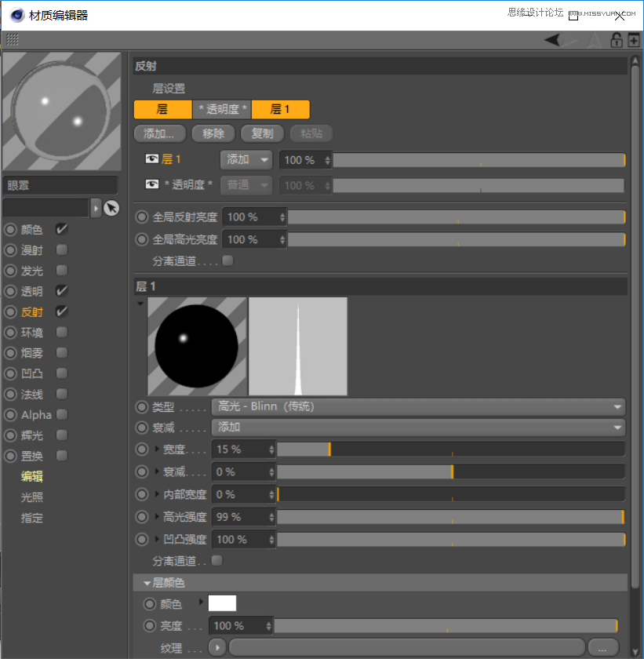
Task: Click the Cinema 4D material sphere icon in titlebar
Action: pyautogui.click(x=16, y=14)
